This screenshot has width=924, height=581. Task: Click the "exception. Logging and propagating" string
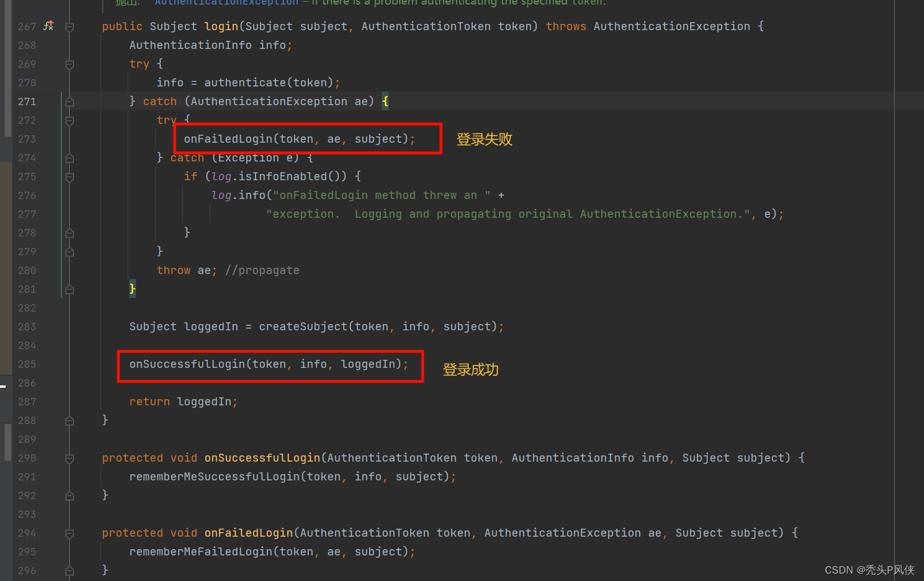coord(508,214)
